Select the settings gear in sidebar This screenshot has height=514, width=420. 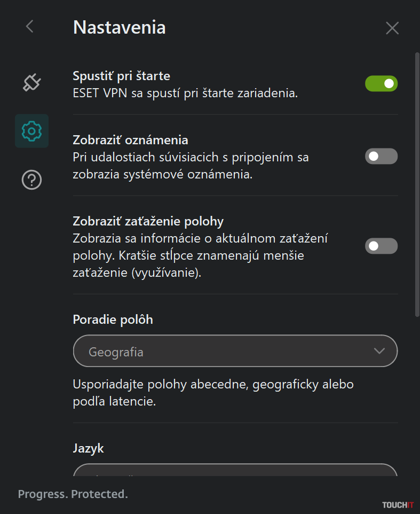(x=31, y=131)
